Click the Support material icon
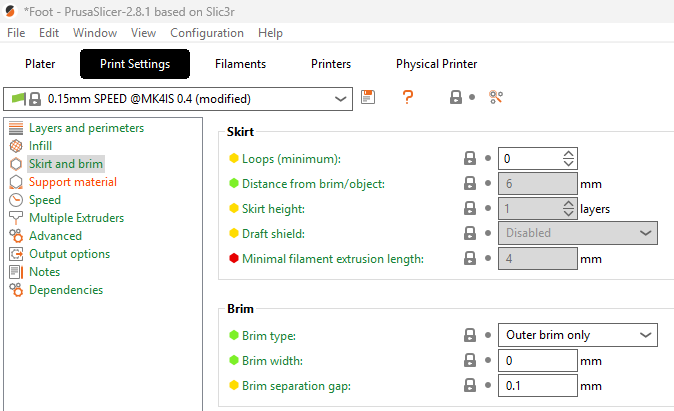Screen dimensions: 674x411 coord(16,182)
